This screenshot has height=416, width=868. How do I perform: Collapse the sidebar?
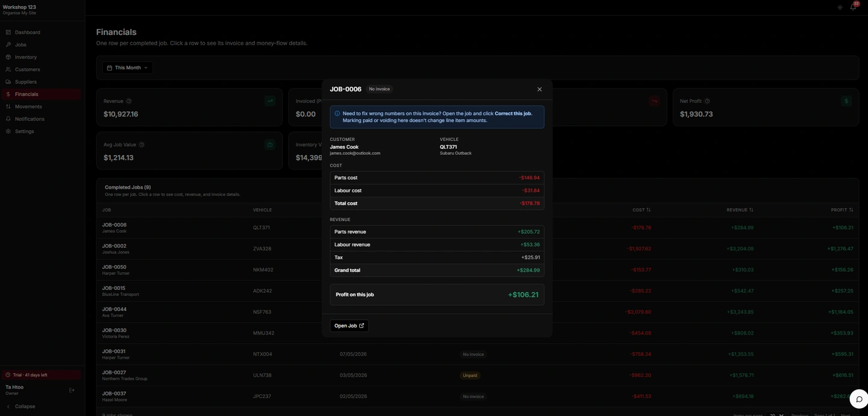click(21, 406)
